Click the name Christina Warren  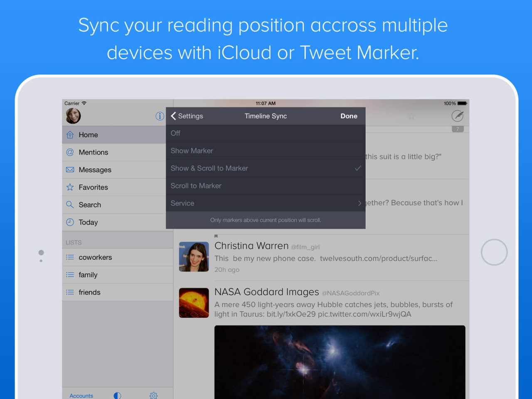coord(251,246)
